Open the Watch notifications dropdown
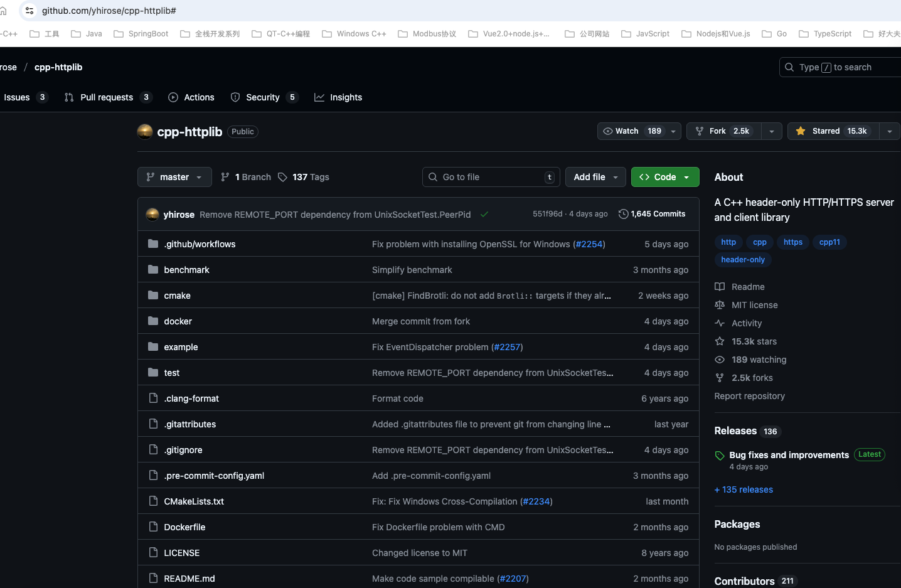Screen dimensions: 901x588 coord(639,131)
